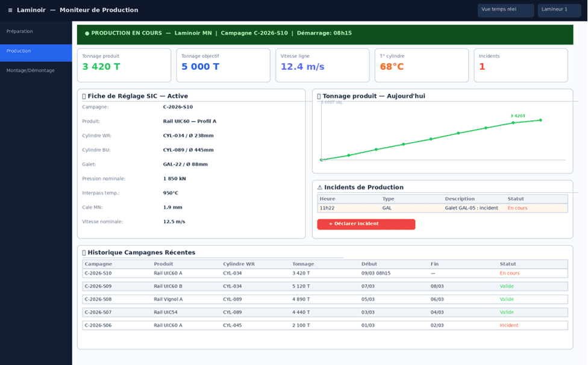This screenshot has width=588, height=365.
Task: Click the Cylindre WR history column header
Action: click(x=239, y=264)
